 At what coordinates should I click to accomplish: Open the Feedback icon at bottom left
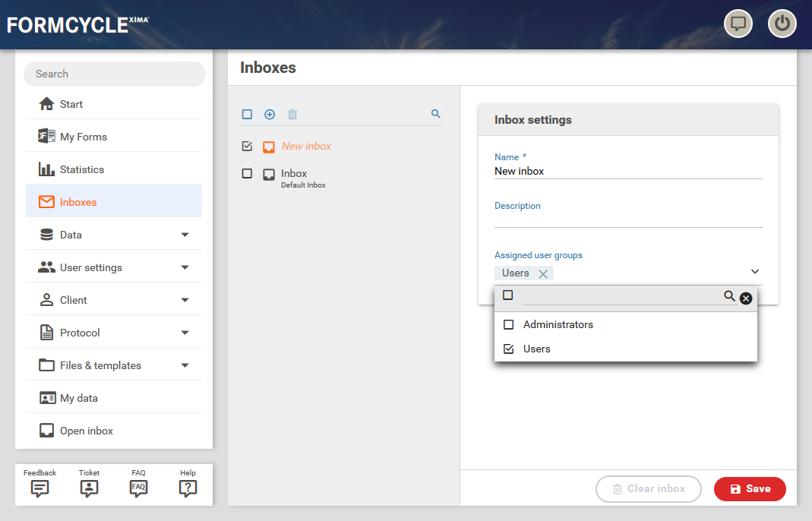40,484
